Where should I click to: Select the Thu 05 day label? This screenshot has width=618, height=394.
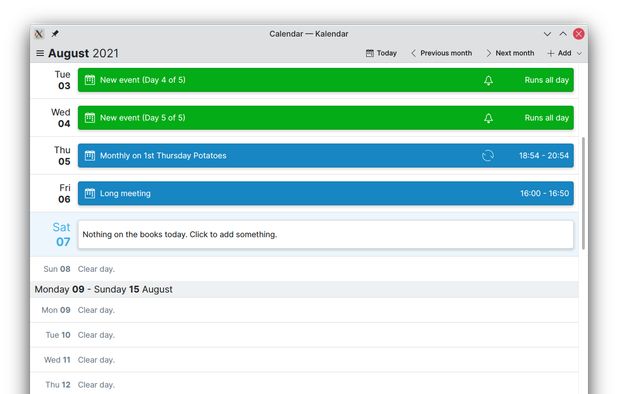62,156
